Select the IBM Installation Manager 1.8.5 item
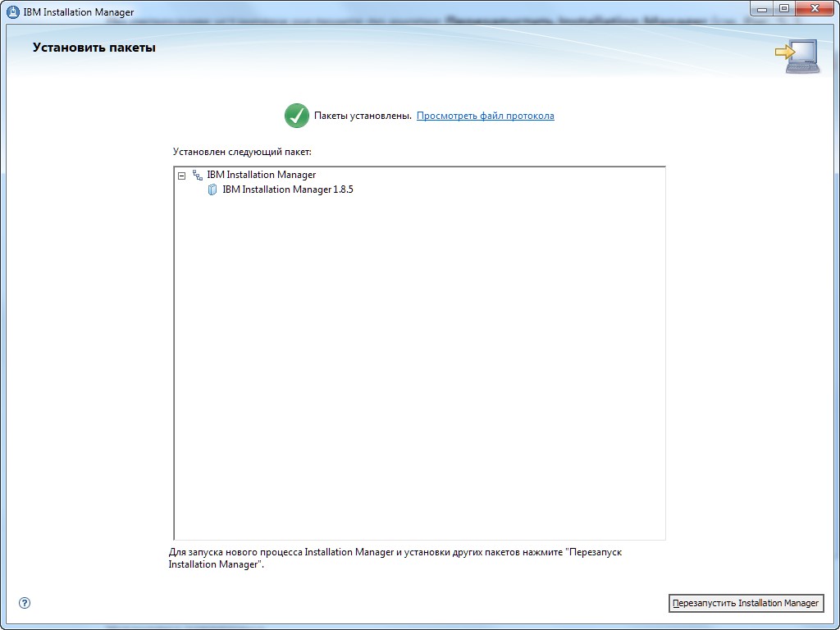The height and width of the screenshot is (630, 840). 288,189
